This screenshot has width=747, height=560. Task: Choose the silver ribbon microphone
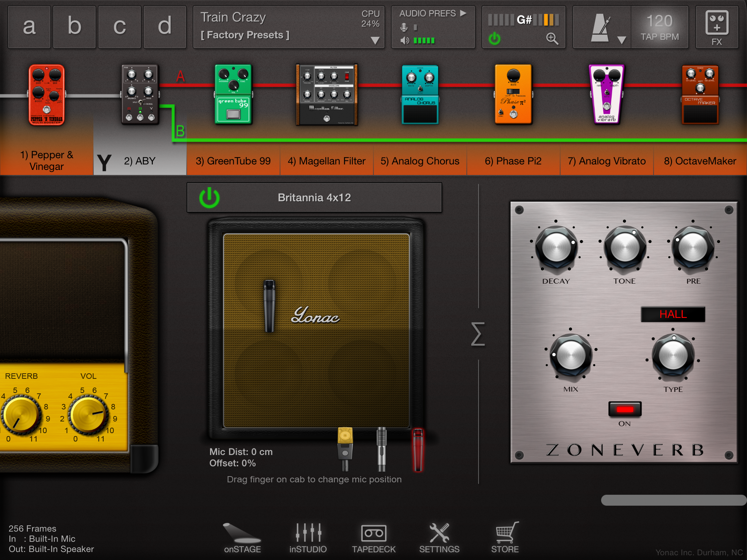pyautogui.click(x=382, y=449)
